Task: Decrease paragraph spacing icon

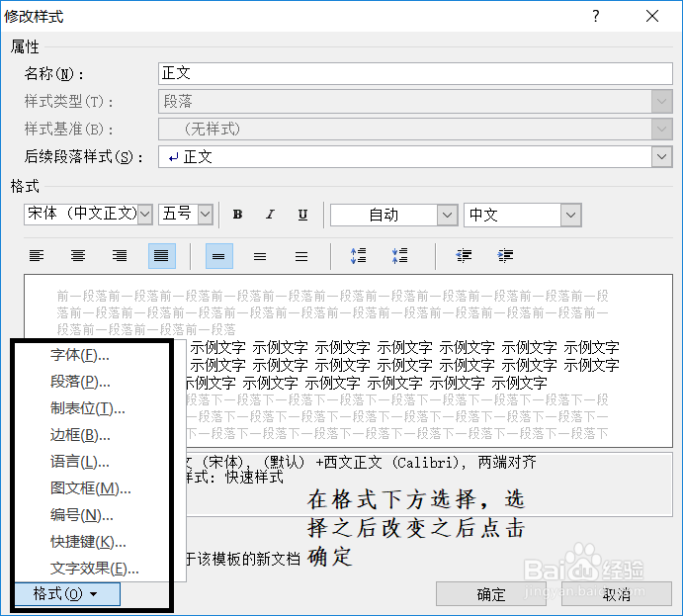Action: 400,256
